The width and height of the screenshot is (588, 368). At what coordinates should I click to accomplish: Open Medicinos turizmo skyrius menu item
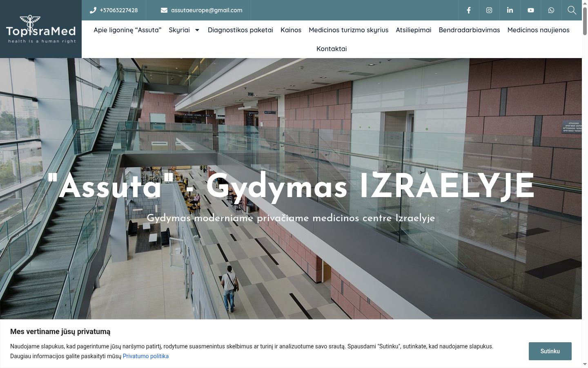349,30
